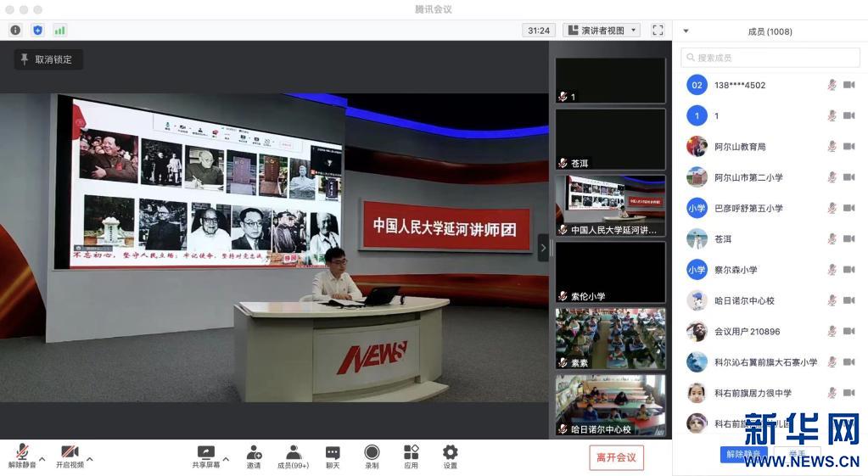Toggle microphone for 阿尔山教育局
This screenshot has width=868, height=476.
click(832, 146)
